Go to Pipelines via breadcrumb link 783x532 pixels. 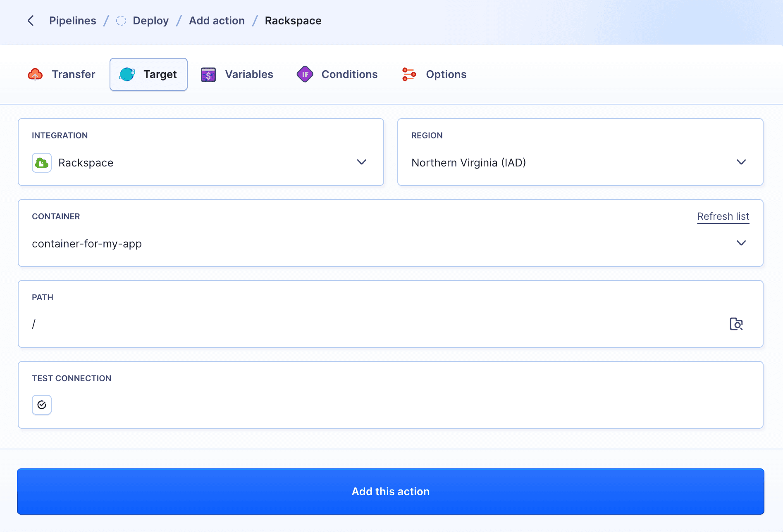(72, 20)
